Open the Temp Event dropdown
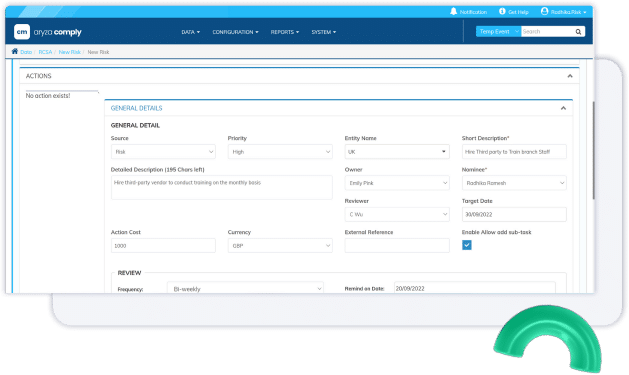Viewport: 629px width, 375px height. pyautogui.click(x=498, y=31)
